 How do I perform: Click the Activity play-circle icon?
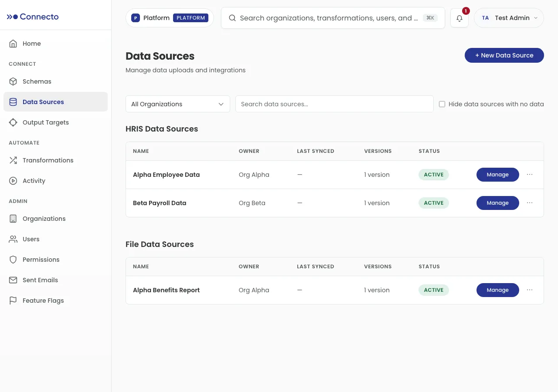(x=13, y=181)
